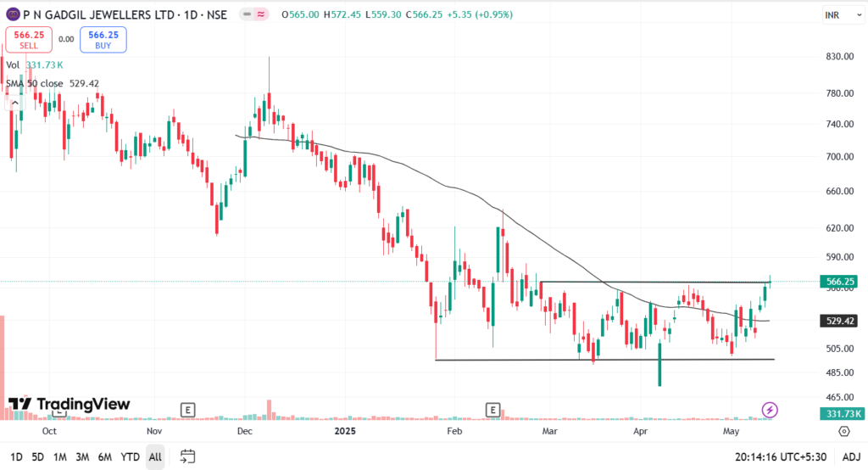Click the 529.42 SMA value label on axis
The height and width of the screenshot is (470, 868).
coord(840,321)
